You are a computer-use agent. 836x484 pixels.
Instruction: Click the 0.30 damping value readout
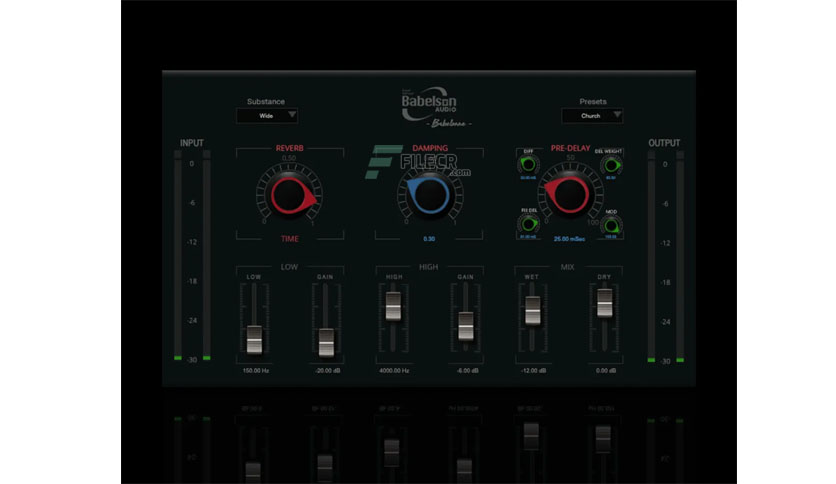point(429,239)
